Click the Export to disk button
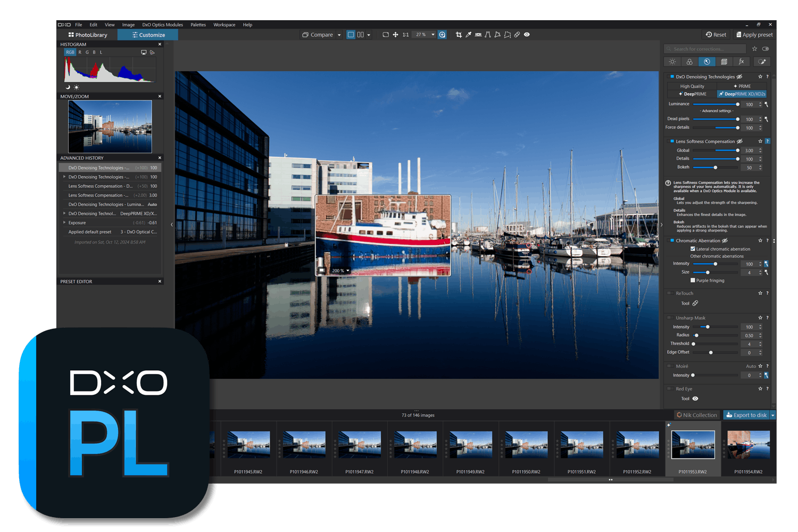Screen dimensions: 798x532 (x=746, y=415)
